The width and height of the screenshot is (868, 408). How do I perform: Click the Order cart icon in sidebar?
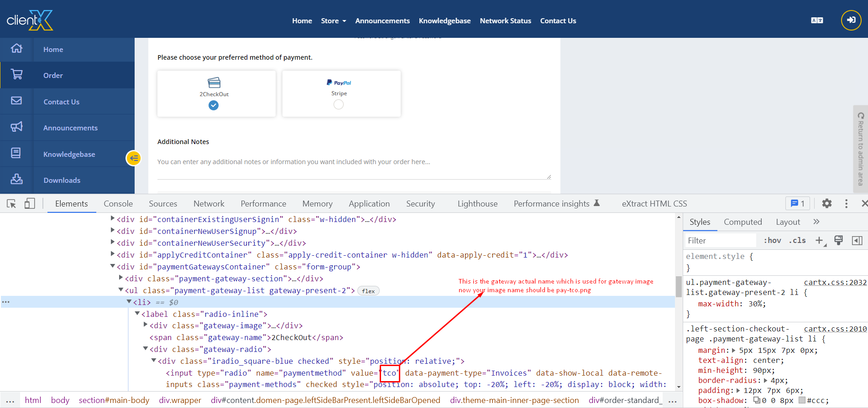pos(17,74)
